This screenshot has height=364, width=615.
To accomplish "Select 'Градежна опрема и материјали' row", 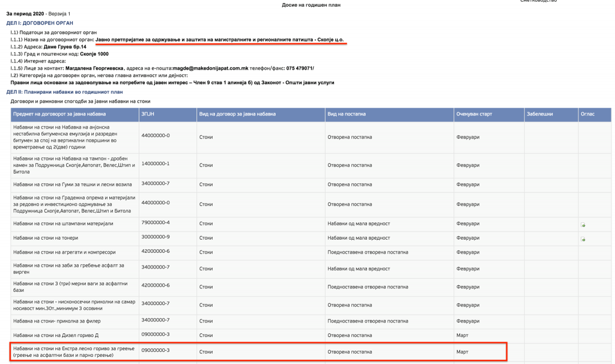I will coord(311,204).
